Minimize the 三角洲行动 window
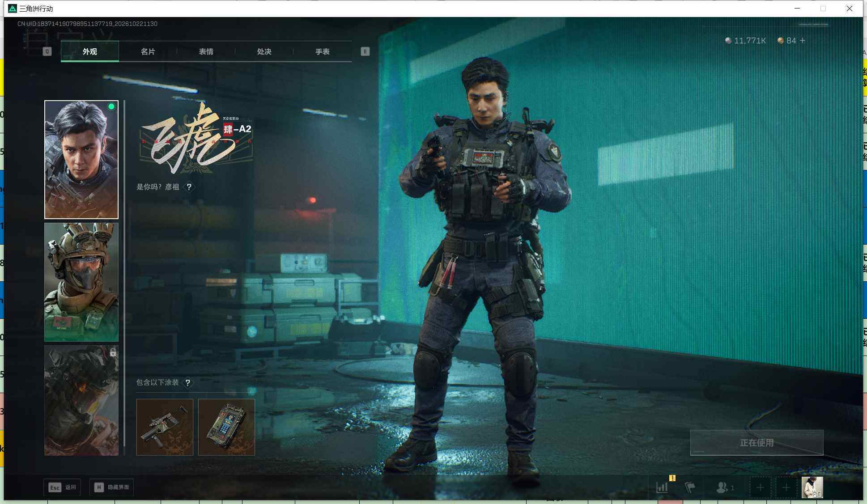The width and height of the screenshot is (867, 504). pyautogui.click(x=797, y=8)
